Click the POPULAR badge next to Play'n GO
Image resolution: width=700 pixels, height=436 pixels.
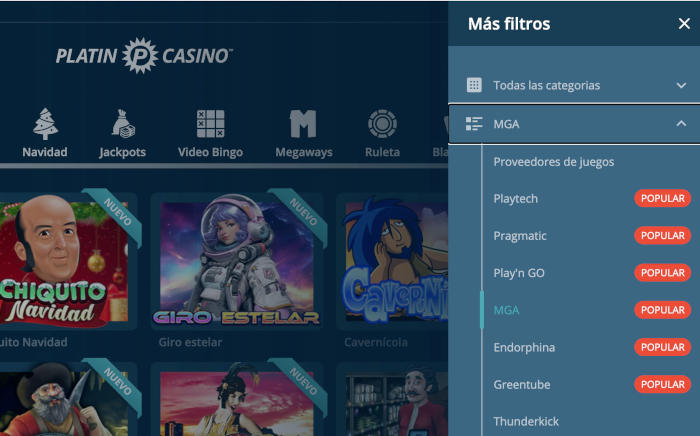coord(662,273)
